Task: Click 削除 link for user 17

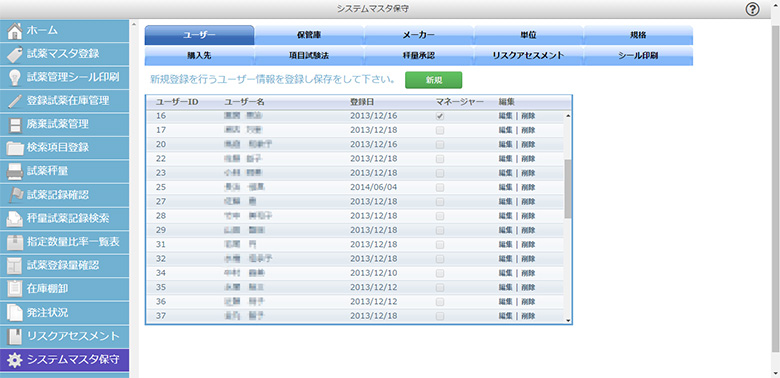Action: click(x=528, y=130)
